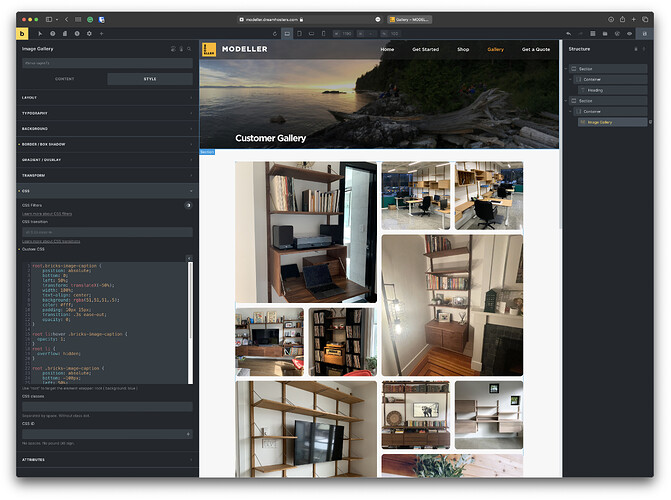The height and width of the screenshot is (500, 671).
Task: Open the Gallery nav menu item
Action: [496, 49]
